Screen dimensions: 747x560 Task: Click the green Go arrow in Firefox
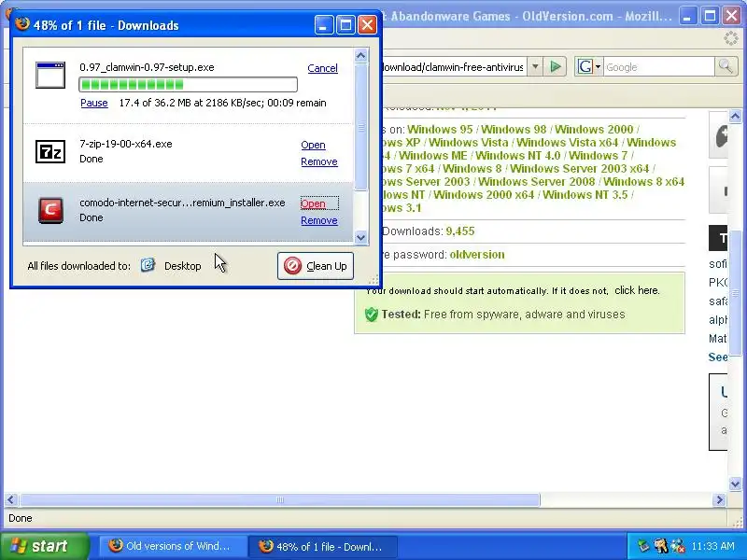click(555, 66)
